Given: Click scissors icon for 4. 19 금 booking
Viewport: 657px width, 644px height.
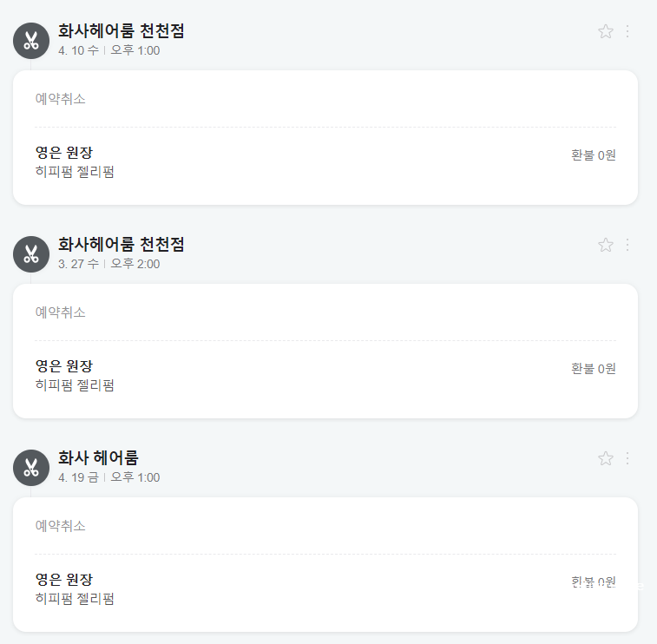Looking at the screenshot, I should point(31,468).
